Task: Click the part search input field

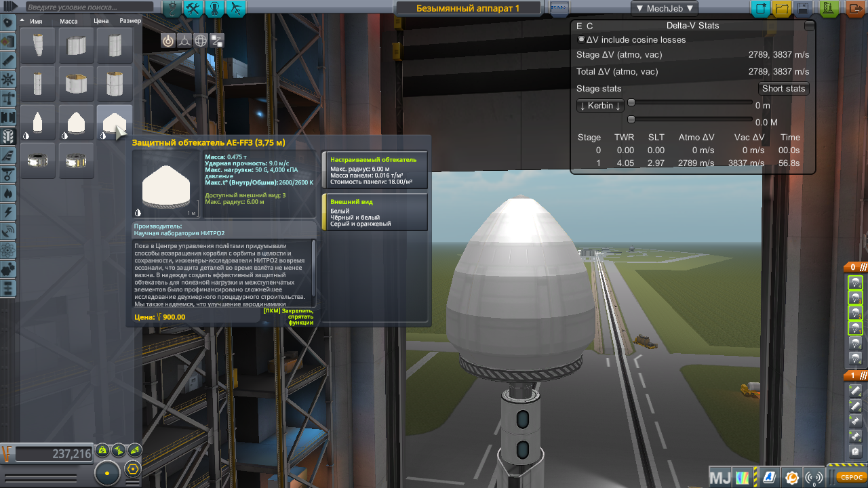Action: point(88,7)
